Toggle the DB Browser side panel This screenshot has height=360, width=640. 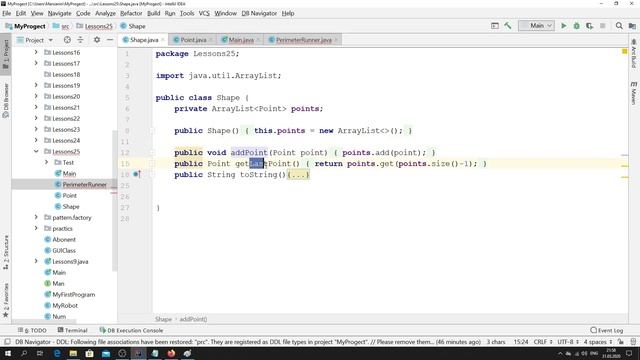pos(6,100)
